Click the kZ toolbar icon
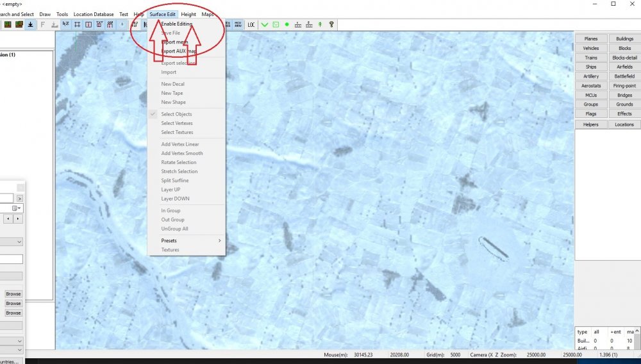 [x=65, y=24]
